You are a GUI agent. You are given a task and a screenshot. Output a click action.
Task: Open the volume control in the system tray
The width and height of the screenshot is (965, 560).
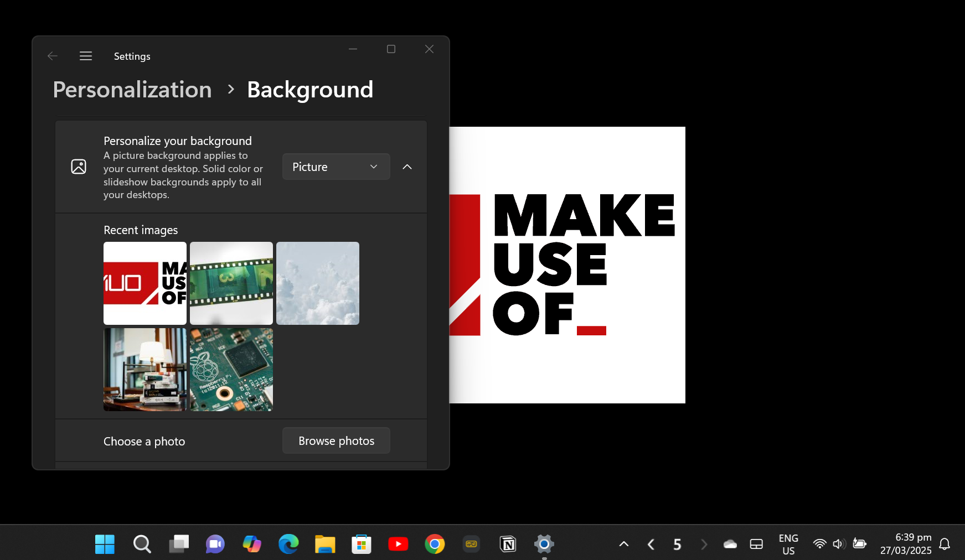[838, 544]
